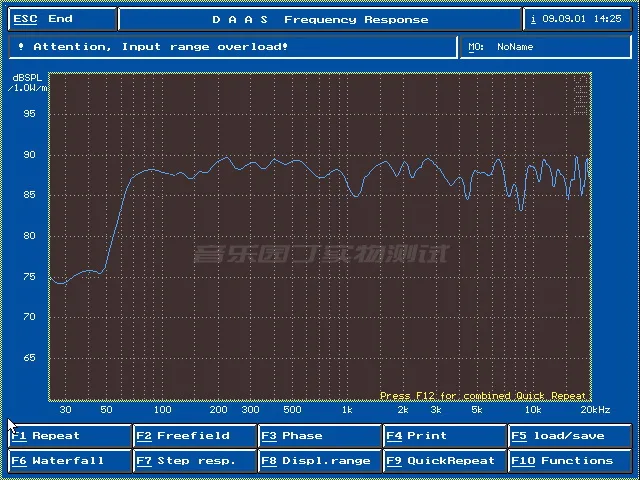Click the 100 Hz frequency label
This screenshot has width=640, height=480.
pyautogui.click(x=162, y=410)
